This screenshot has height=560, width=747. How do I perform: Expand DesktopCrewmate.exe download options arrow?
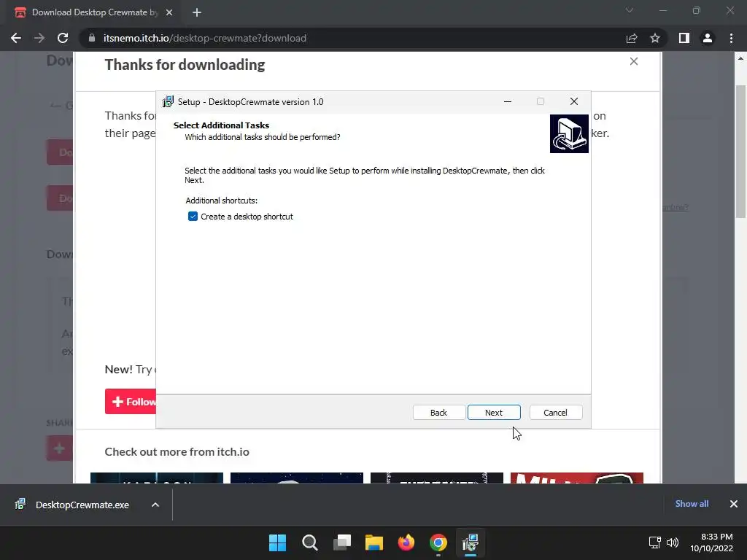tap(155, 505)
